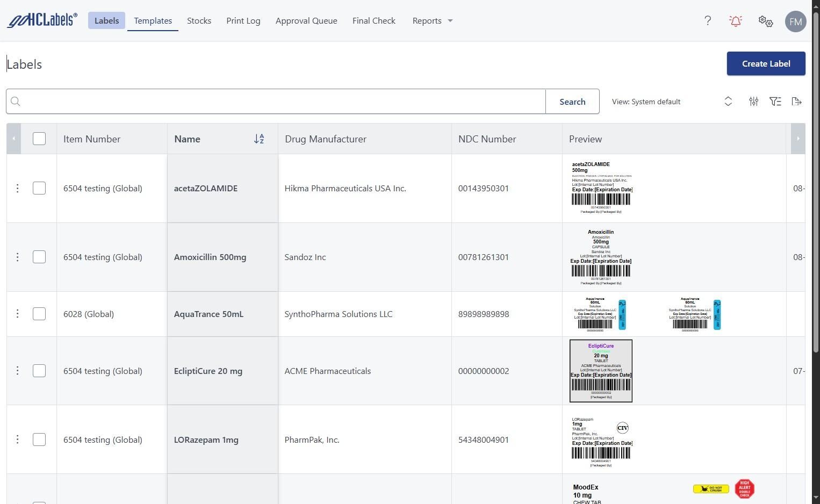Click the FM user avatar
The width and height of the screenshot is (820, 504).
coord(795,21)
